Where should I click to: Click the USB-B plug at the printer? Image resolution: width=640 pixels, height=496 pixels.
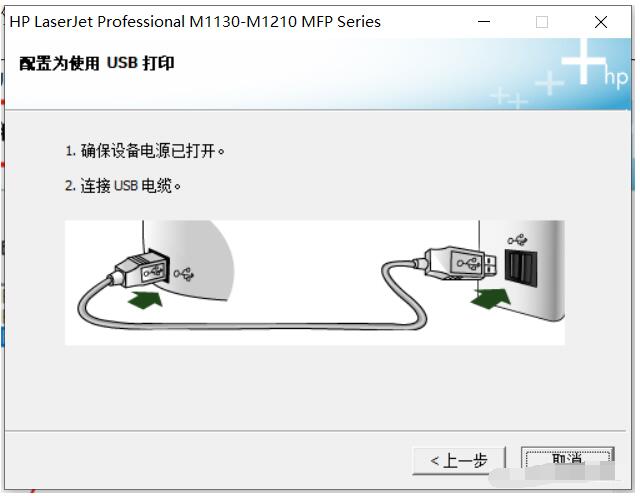coord(141,269)
